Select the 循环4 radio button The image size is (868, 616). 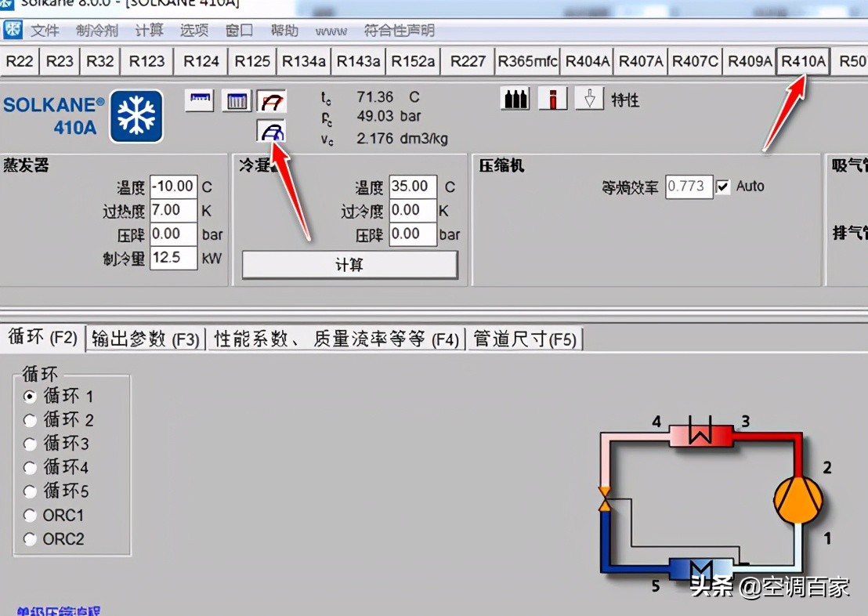(x=30, y=468)
